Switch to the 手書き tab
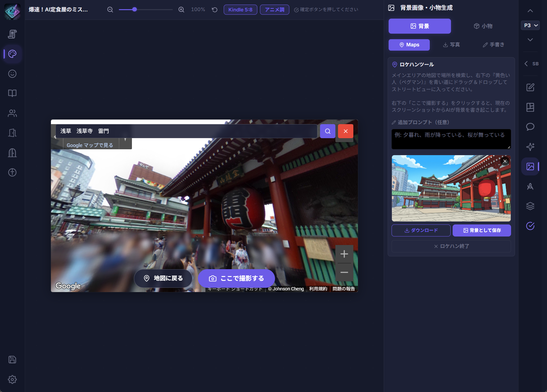The width and height of the screenshot is (547, 392). 493,45
